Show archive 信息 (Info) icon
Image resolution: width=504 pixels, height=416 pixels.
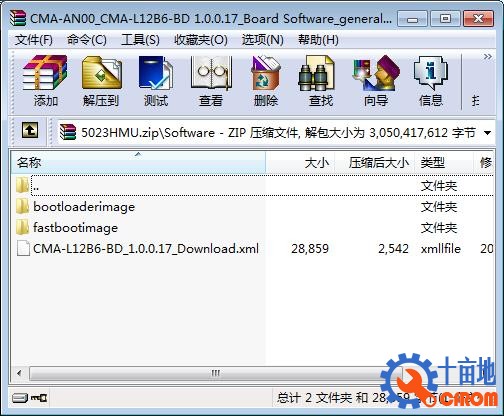[431, 81]
